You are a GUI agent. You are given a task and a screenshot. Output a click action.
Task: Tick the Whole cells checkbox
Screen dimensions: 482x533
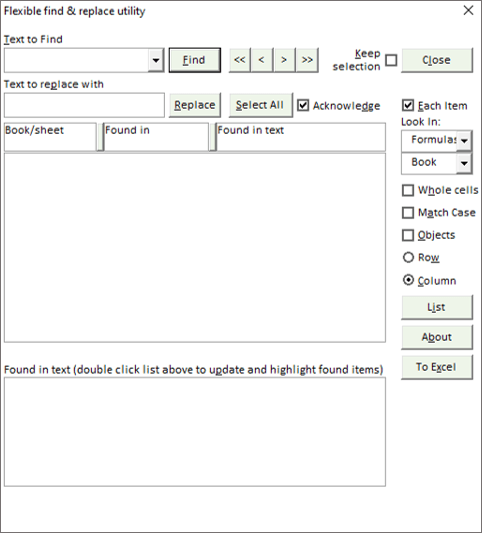pos(408,190)
